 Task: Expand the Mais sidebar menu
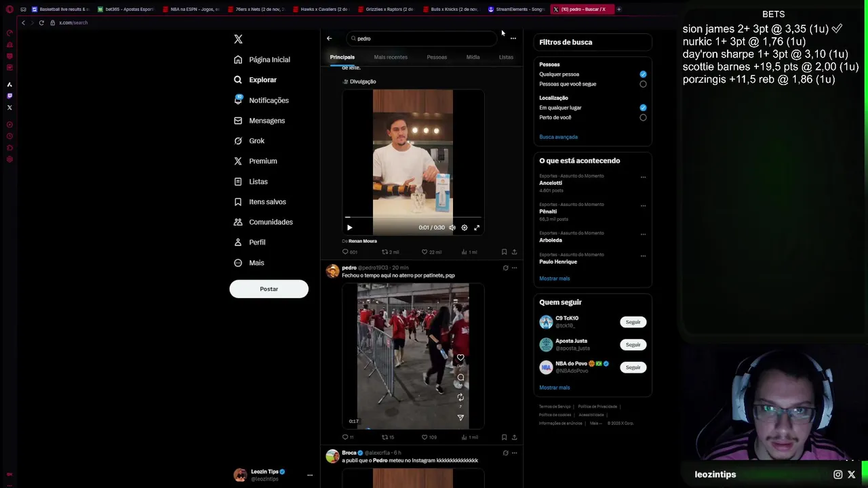pyautogui.click(x=249, y=263)
